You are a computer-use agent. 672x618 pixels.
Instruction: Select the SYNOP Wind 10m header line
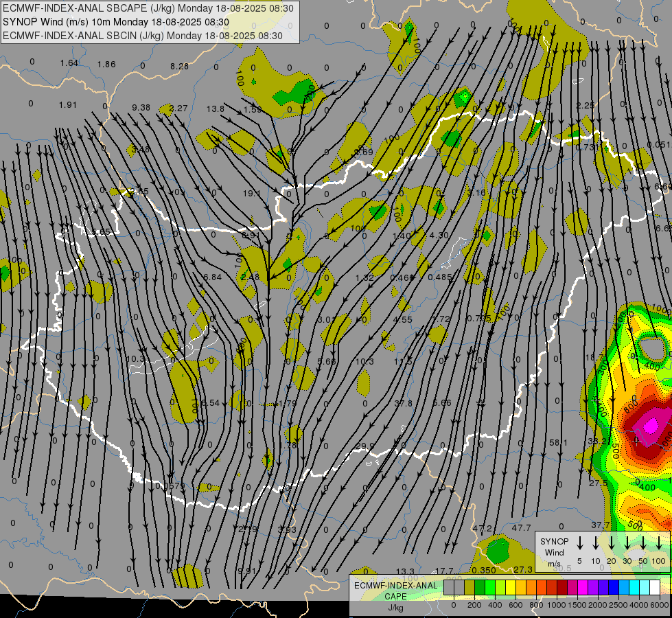[116, 22]
